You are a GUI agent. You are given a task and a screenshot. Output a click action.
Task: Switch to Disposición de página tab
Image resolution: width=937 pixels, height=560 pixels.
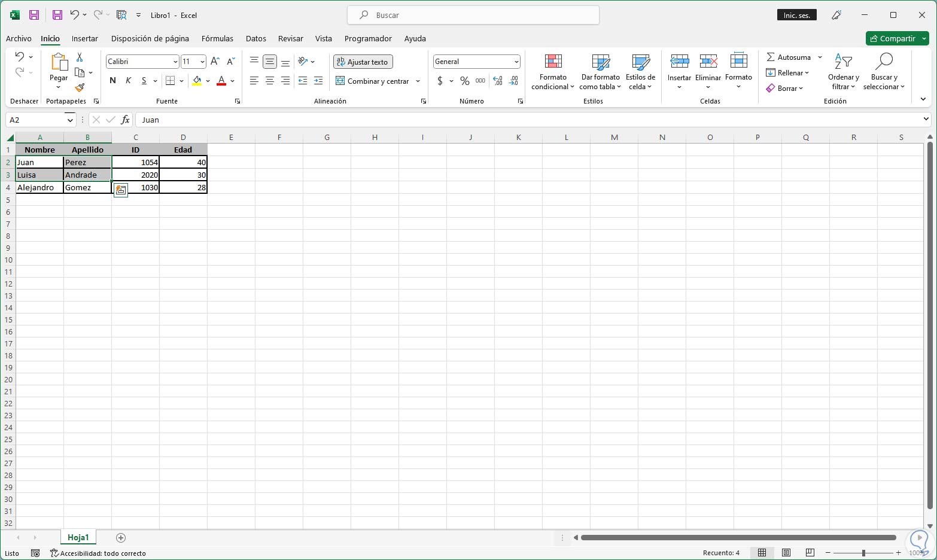tap(150, 38)
